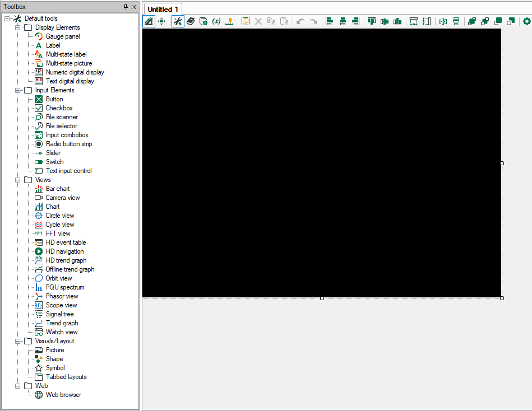Screen dimensions: 532x411
Task: Click the undo arrow
Action: tap(300, 21)
